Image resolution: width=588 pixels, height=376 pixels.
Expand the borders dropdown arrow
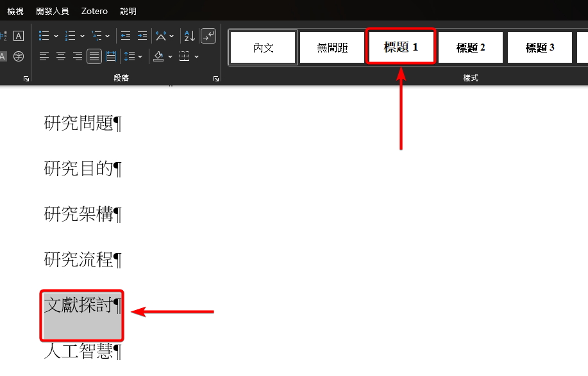196,56
